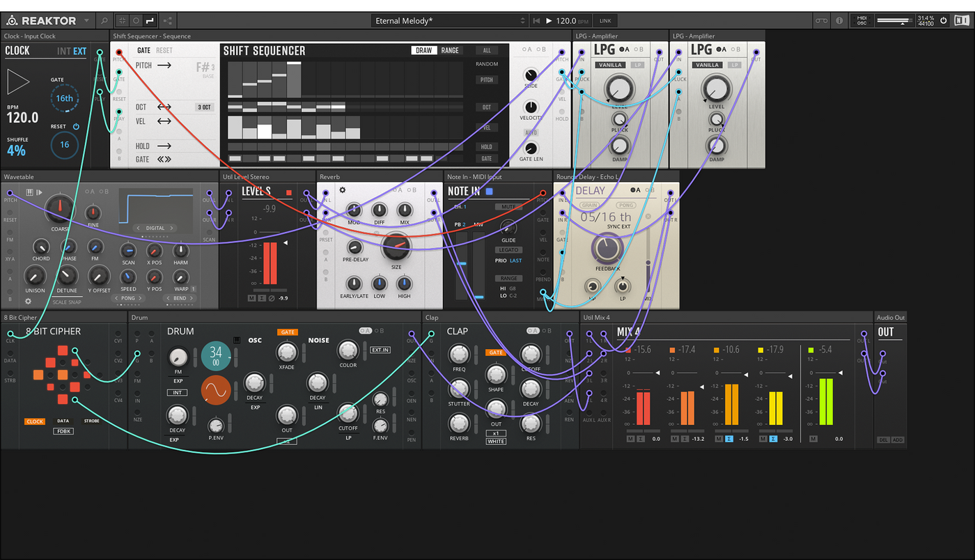This screenshot has height=560, width=975.
Task: Click next wavetable arrow beside DIGITAL
Action: 172,228
